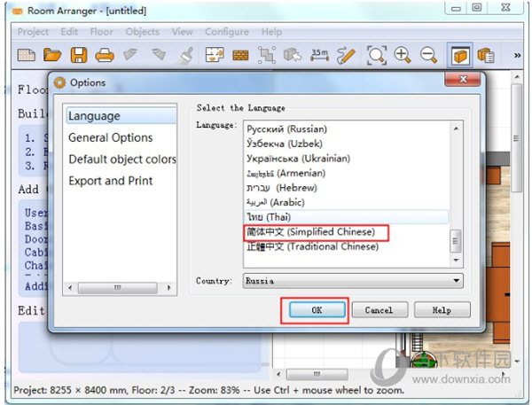Click the New project toolbar icon
The image size is (532, 405).
tap(26, 56)
